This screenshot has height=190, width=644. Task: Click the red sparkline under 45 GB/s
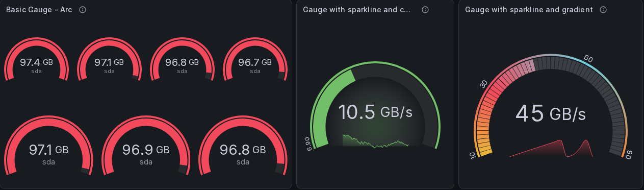(x=551, y=148)
